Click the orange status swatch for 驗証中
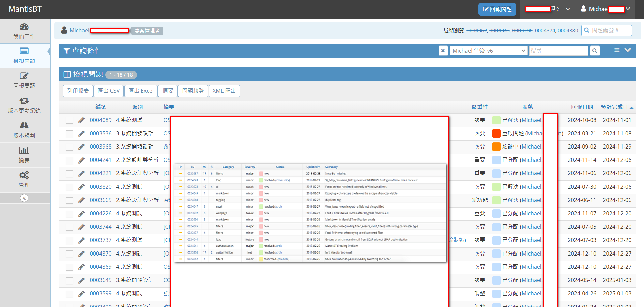The height and width of the screenshot is (307, 644). click(x=496, y=147)
